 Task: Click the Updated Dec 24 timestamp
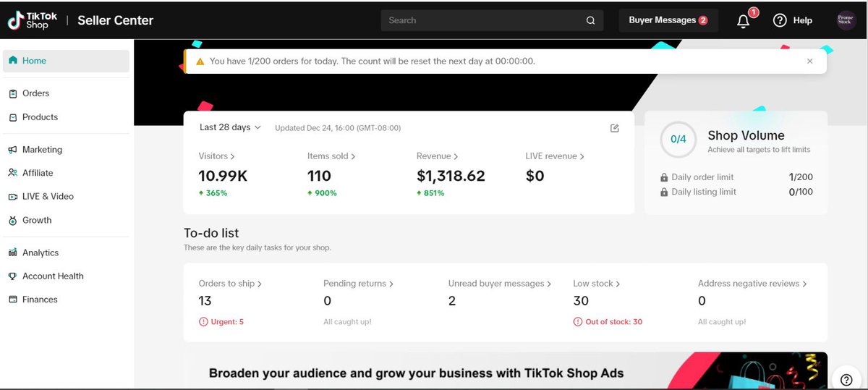click(338, 128)
